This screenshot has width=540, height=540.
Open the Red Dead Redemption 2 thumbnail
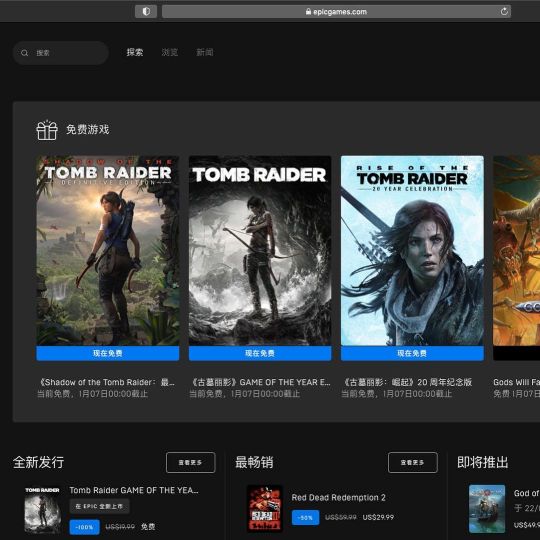[x=265, y=509]
